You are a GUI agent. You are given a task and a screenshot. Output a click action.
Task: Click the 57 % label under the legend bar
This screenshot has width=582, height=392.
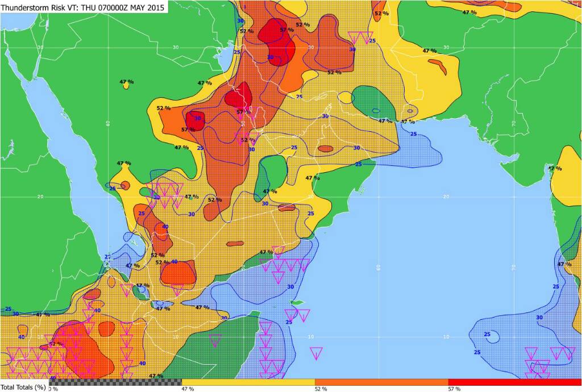455,389
